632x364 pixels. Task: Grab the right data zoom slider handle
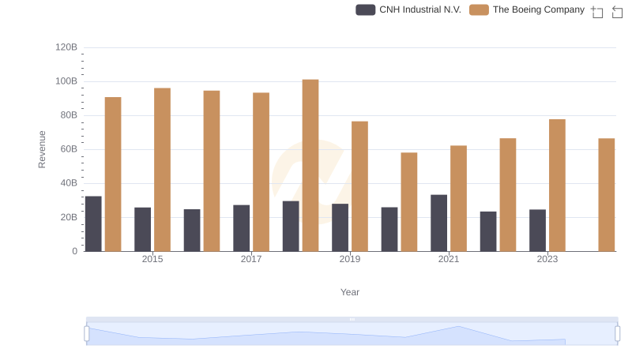tap(618, 334)
